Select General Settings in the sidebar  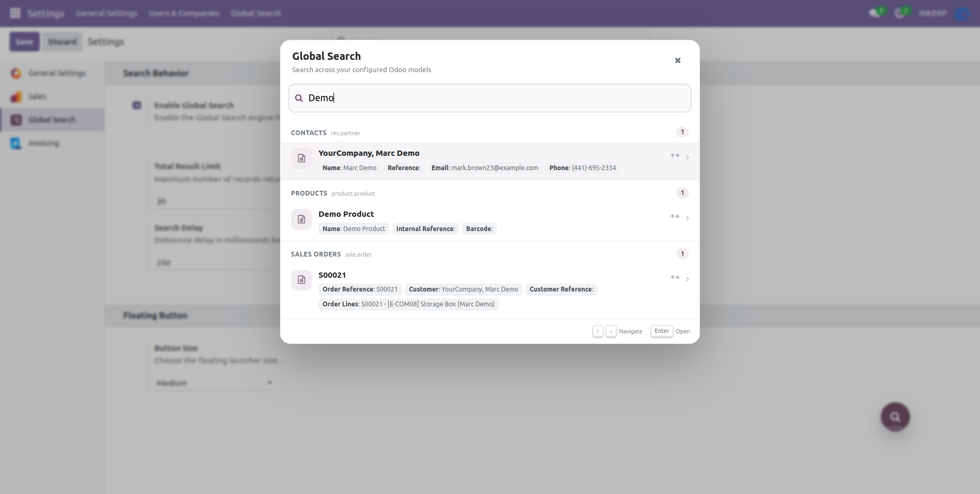pyautogui.click(x=52, y=73)
